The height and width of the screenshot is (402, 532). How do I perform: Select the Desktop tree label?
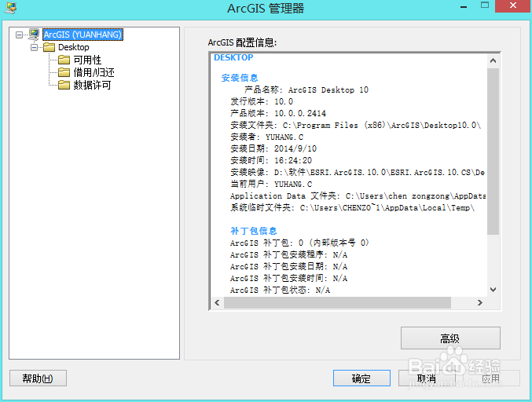(x=74, y=47)
